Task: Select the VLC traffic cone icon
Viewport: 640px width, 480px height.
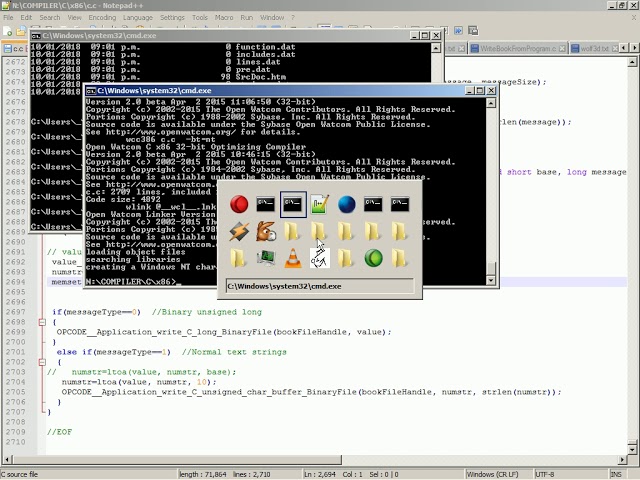Action: [x=293, y=258]
